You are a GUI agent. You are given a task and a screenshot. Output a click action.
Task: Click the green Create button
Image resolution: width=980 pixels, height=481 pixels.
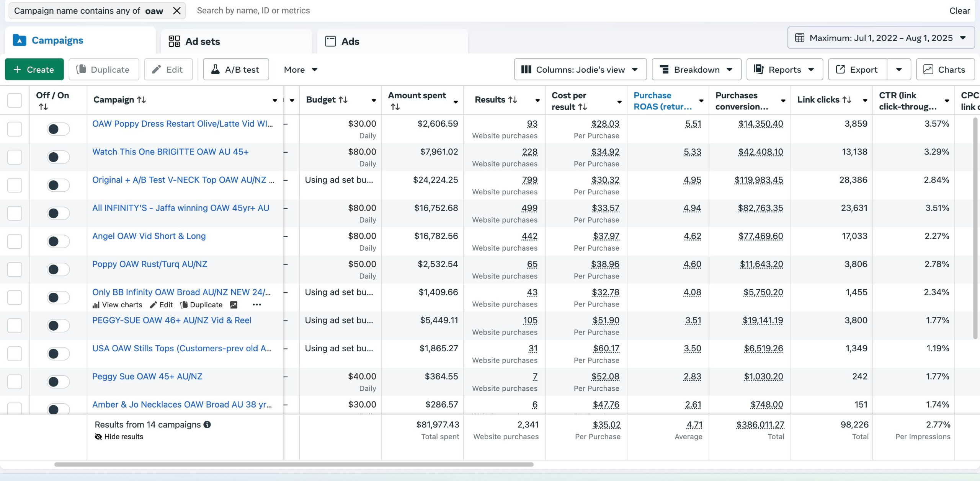[34, 69]
